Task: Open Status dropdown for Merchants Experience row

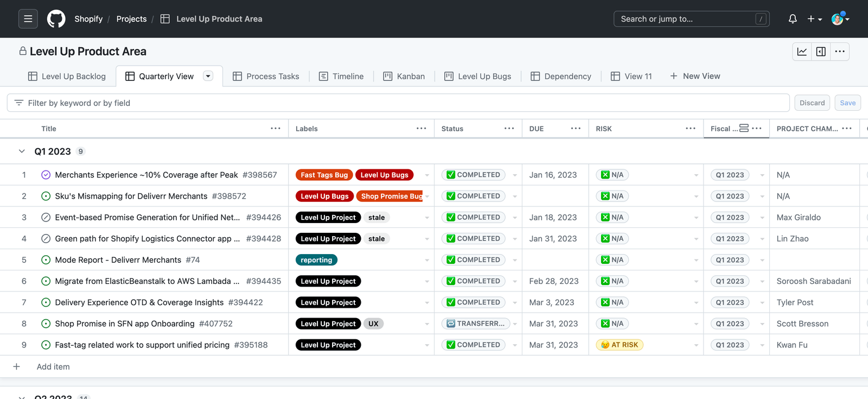Action: (x=515, y=175)
